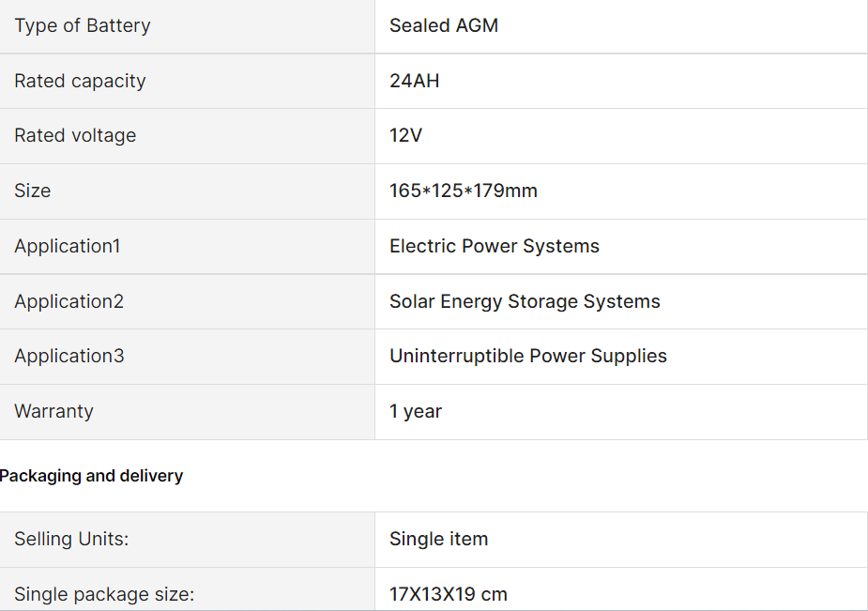This screenshot has height=611, width=868.
Task: Click the Application1 label
Action: (x=67, y=246)
